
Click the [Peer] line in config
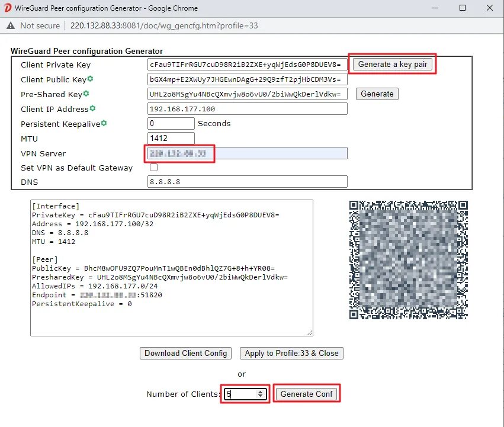[44, 259]
